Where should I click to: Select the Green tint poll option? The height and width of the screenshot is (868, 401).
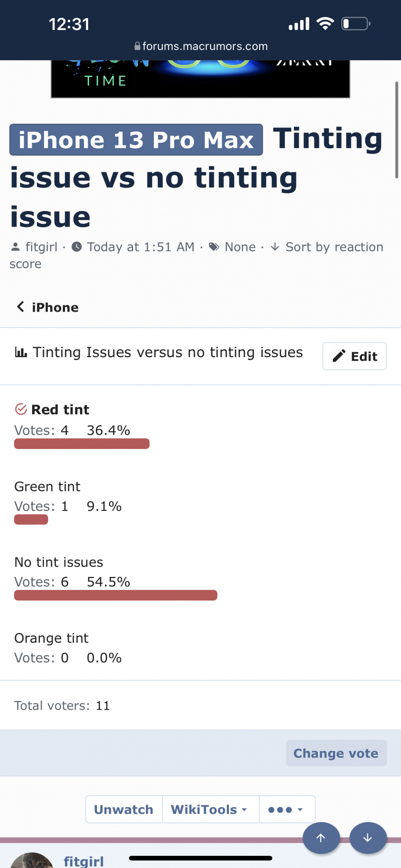click(47, 487)
